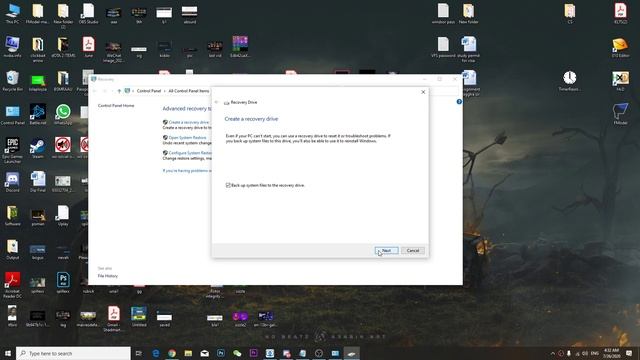Select All Control Panel Items breadcrumb
Viewport: 640px width, 360px height.
pos(189,91)
